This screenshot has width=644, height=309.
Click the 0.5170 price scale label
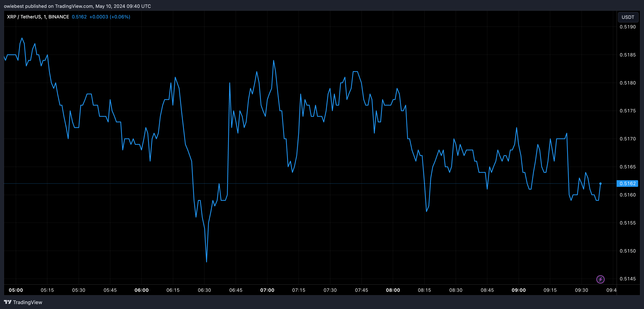(x=628, y=139)
